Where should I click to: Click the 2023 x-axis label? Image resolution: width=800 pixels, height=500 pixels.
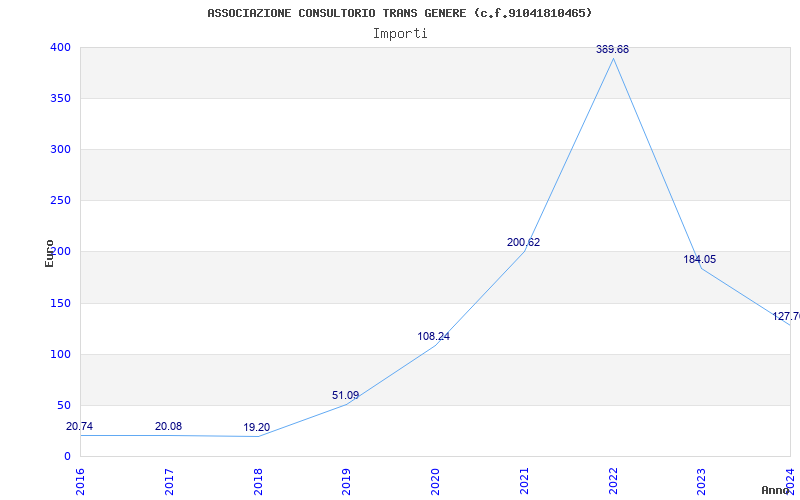[702, 482]
